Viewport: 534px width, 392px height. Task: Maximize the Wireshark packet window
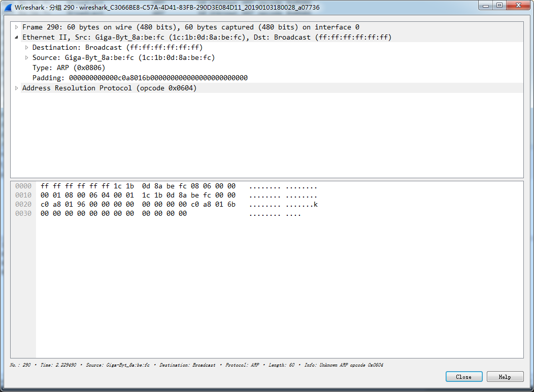coord(499,6)
